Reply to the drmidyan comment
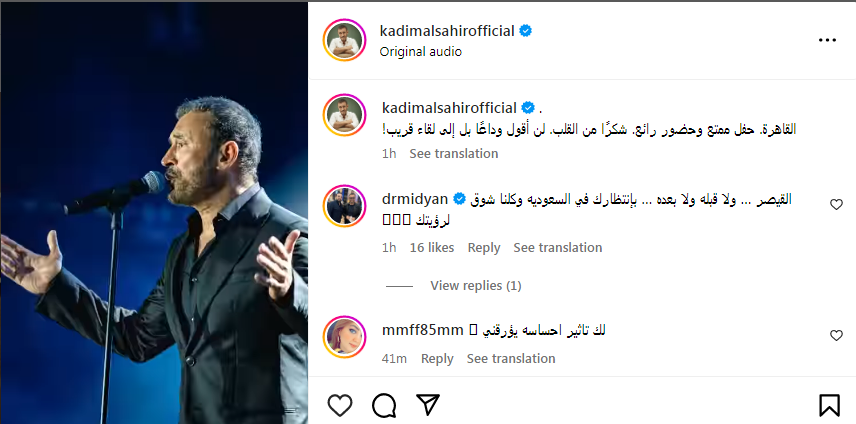The width and height of the screenshot is (856, 424). coord(484,247)
